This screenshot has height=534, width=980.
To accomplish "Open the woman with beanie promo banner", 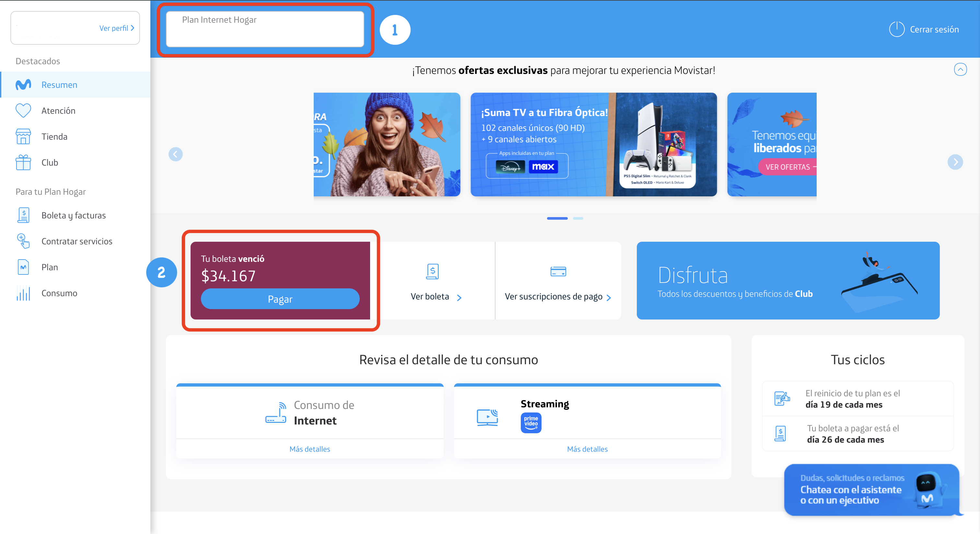I will [x=387, y=145].
